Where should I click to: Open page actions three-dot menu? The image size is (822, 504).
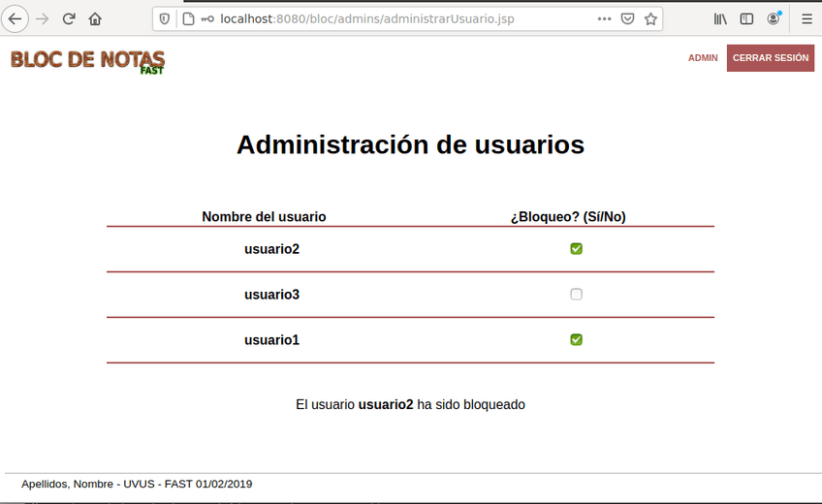(604, 18)
